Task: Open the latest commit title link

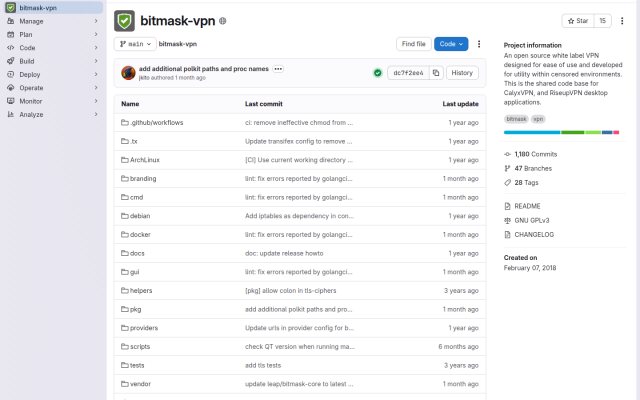Action: pos(204,69)
